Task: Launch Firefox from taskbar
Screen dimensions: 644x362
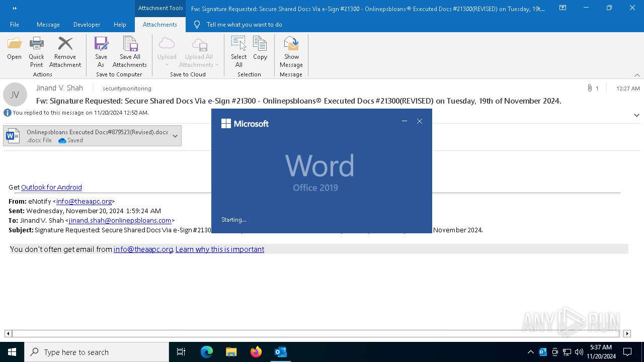Action: [x=256, y=352]
